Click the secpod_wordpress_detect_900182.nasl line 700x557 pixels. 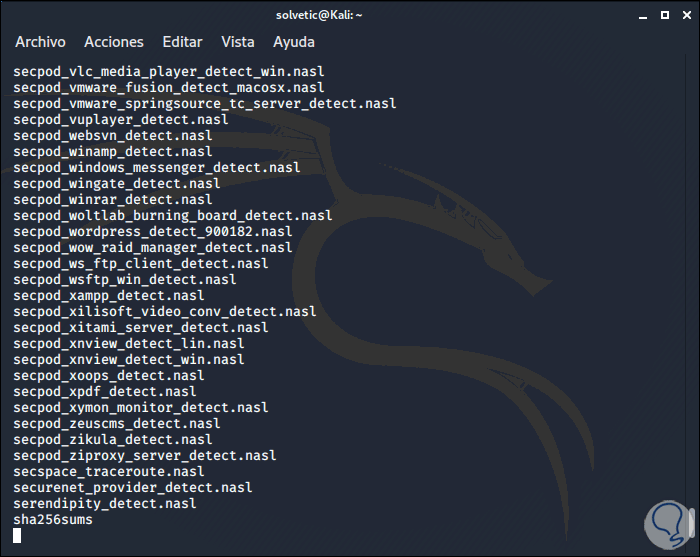point(153,231)
